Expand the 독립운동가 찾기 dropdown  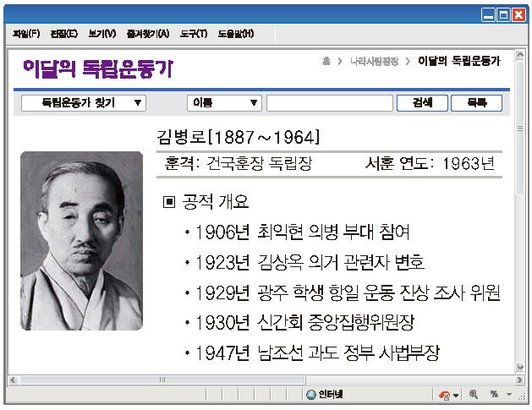click(x=83, y=103)
